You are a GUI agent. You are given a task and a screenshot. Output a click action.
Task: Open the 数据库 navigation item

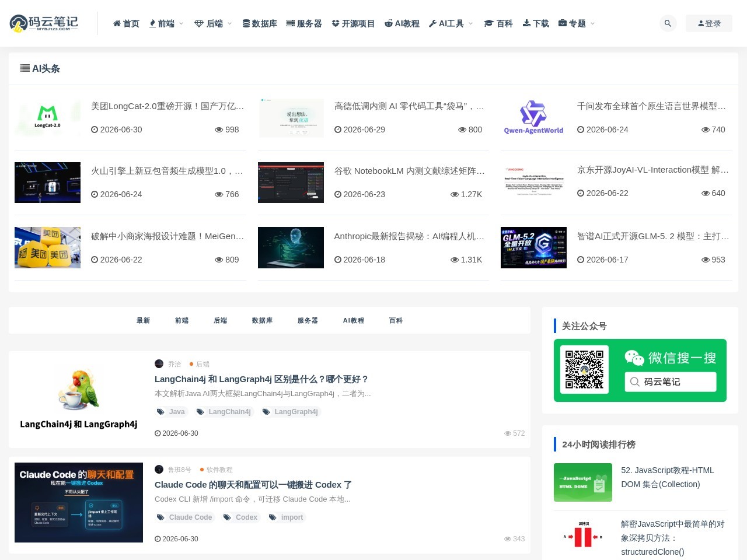pyautogui.click(x=260, y=23)
